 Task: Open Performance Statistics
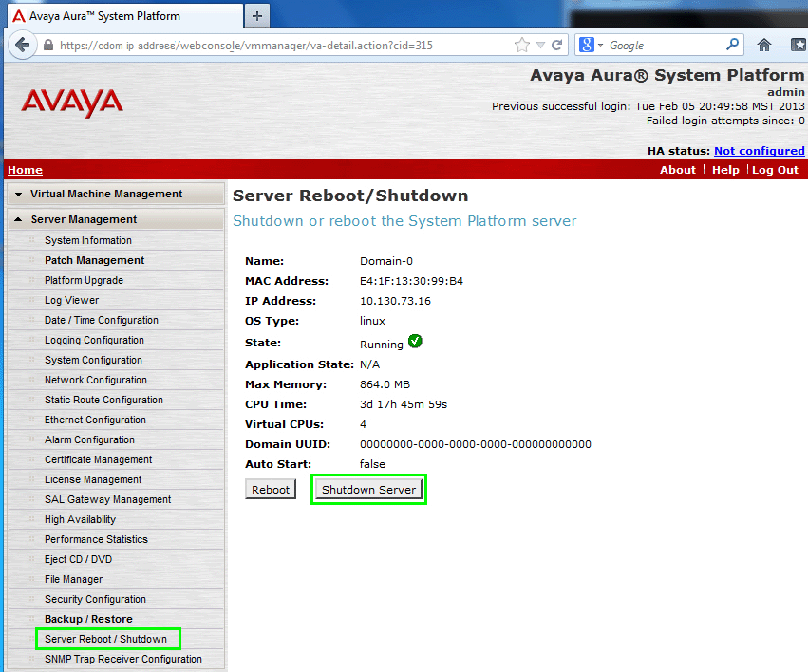(96, 540)
